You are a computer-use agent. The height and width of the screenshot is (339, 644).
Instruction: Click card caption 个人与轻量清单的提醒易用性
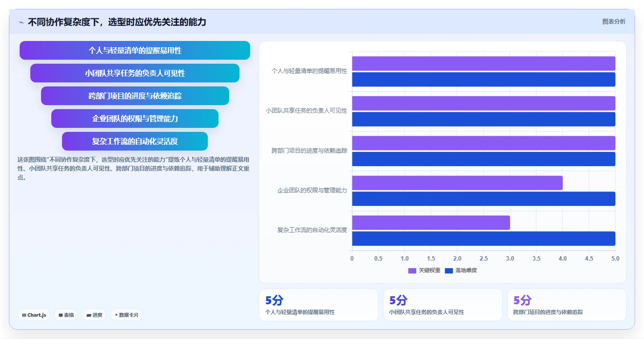click(x=300, y=312)
